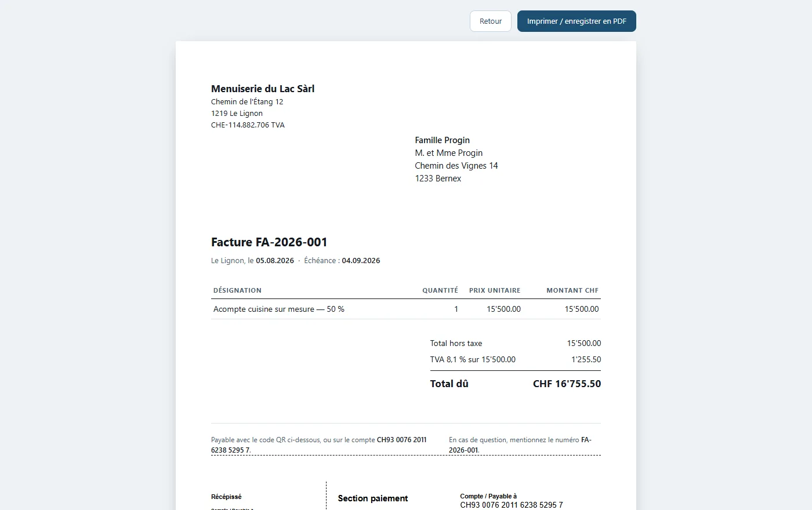Click the Retour button

(x=490, y=21)
